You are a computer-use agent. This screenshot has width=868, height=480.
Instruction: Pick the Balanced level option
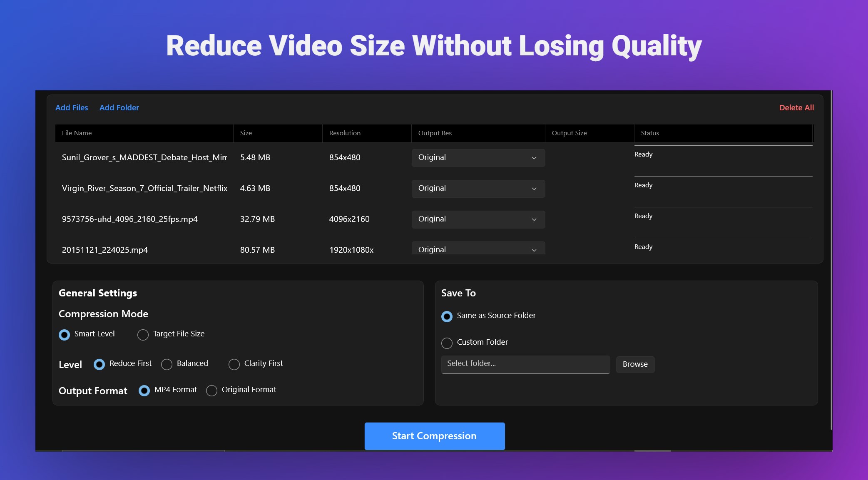coord(167,364)
